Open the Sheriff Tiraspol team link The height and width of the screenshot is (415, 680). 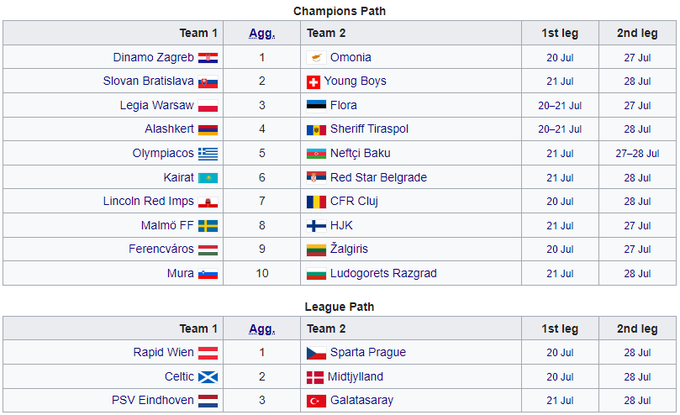tap(369, 129)
